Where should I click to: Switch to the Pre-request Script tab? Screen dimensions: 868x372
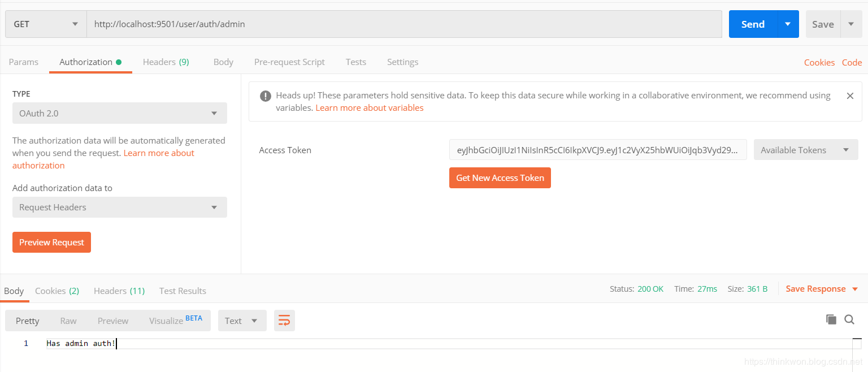click(x=289, y=62)
